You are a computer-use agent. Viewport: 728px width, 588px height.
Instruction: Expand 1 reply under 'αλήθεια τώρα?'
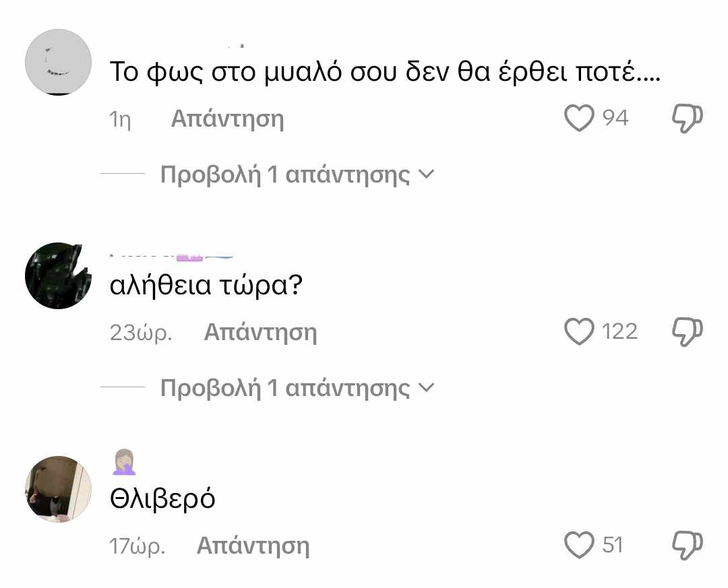coord(284,389)
